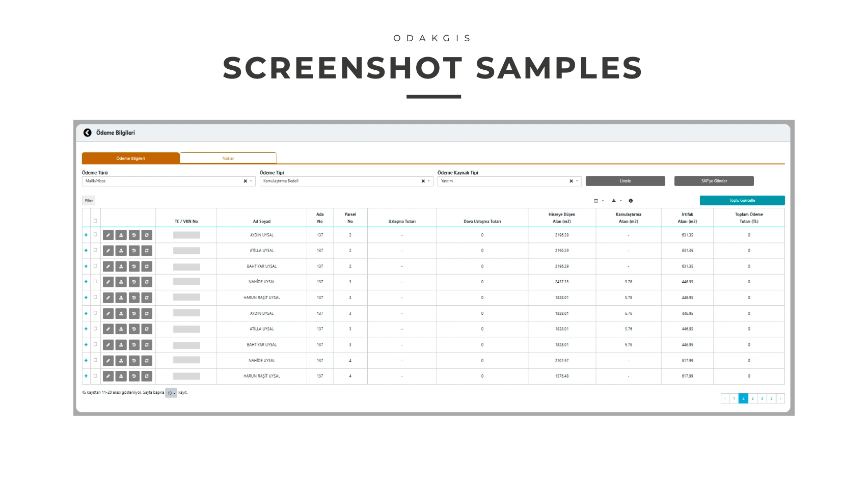Click the edit pencil for HARUN RAŞİT UYSAL parcel 4
This screenshot has height=486, width=868.
pyautogui.click(x=108, y=376)
